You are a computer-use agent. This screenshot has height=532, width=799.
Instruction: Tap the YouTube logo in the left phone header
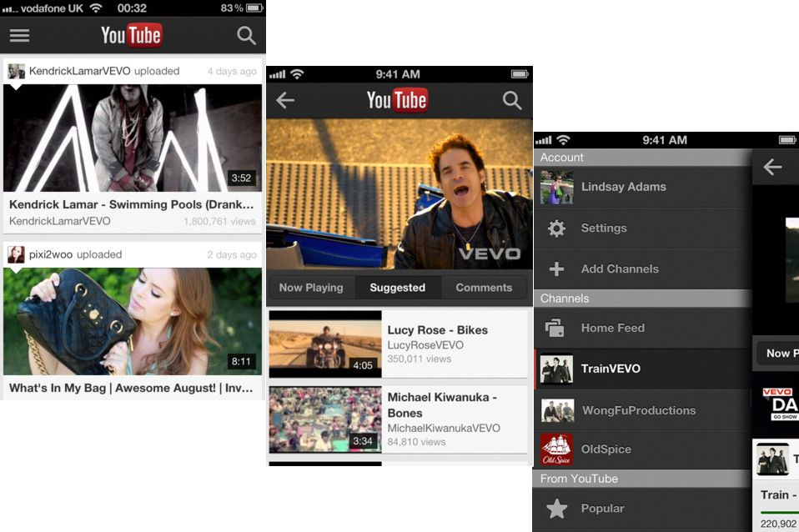pyautogui.click(x=132, y=35)
